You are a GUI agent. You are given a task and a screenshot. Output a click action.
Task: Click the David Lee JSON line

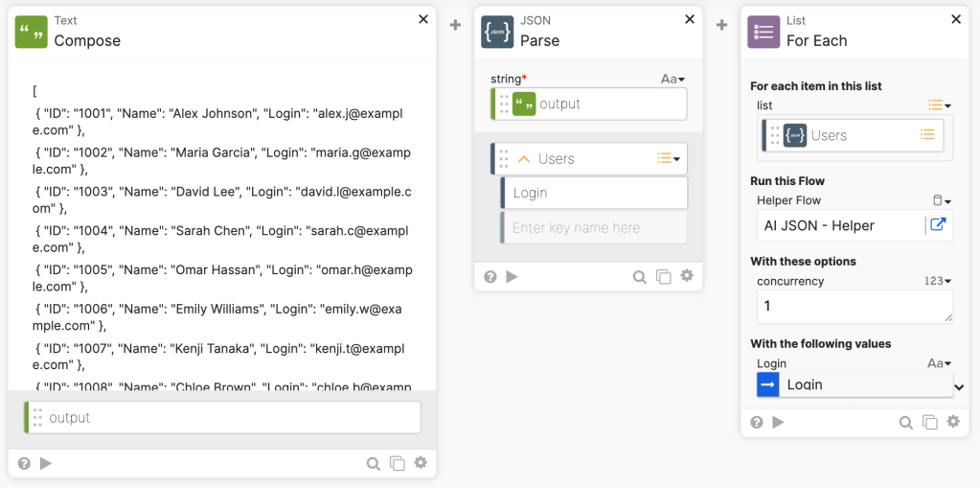[222, 199]
